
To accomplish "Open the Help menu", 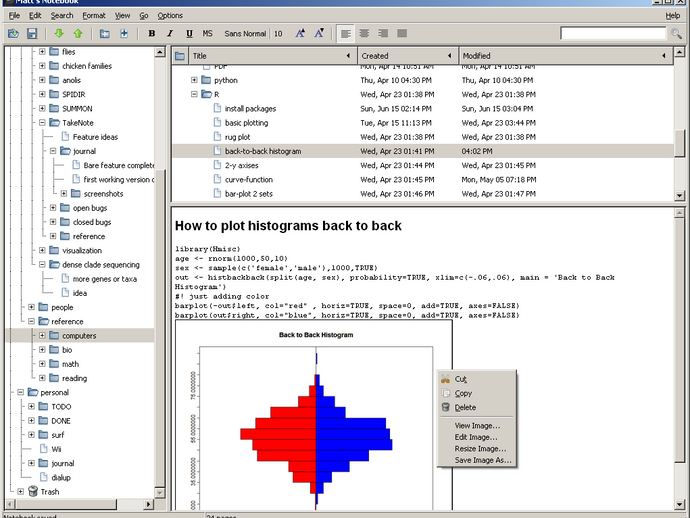I will (x=672, y=15).
